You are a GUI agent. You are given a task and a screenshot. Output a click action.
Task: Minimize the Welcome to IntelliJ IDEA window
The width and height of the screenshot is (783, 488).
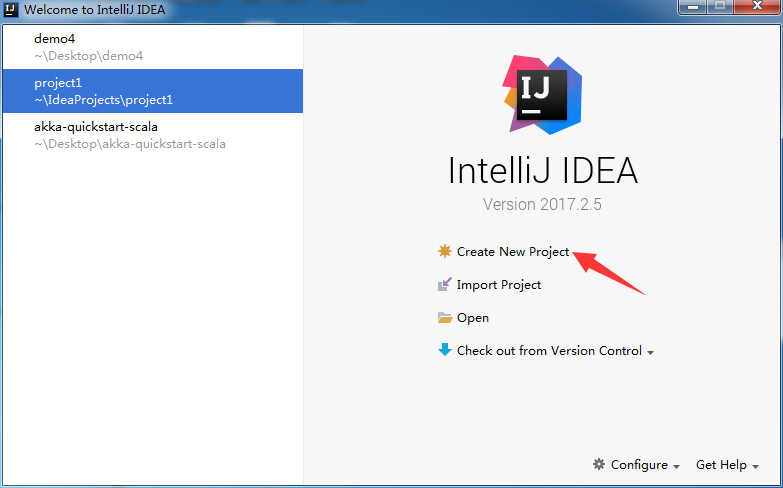click(693, 6)
